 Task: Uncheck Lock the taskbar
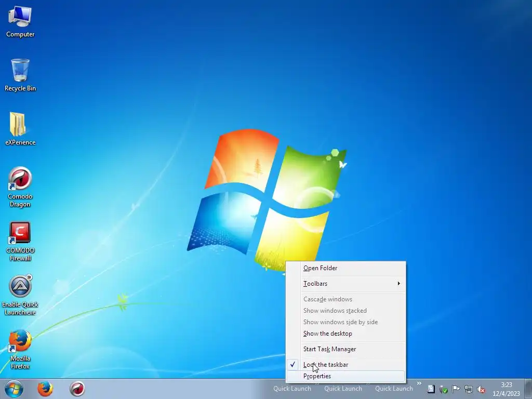click(x=345, y=365)
